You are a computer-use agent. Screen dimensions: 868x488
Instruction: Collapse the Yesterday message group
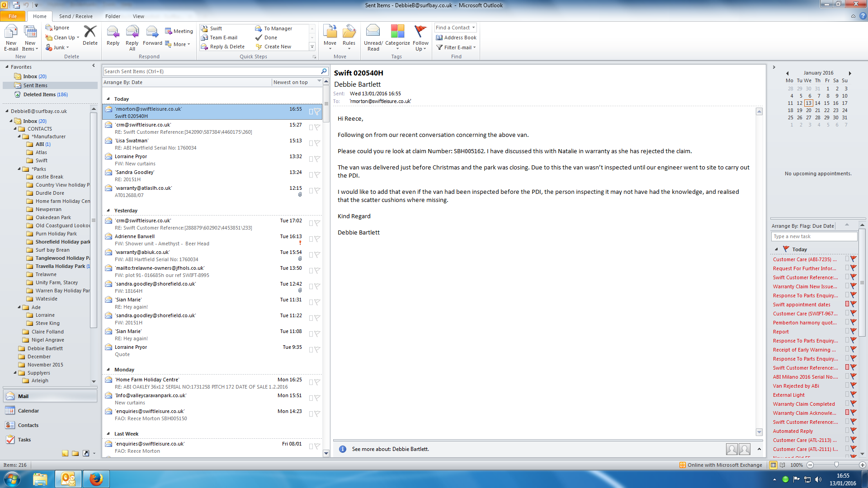pyautogui.click(x=108, y=211)
